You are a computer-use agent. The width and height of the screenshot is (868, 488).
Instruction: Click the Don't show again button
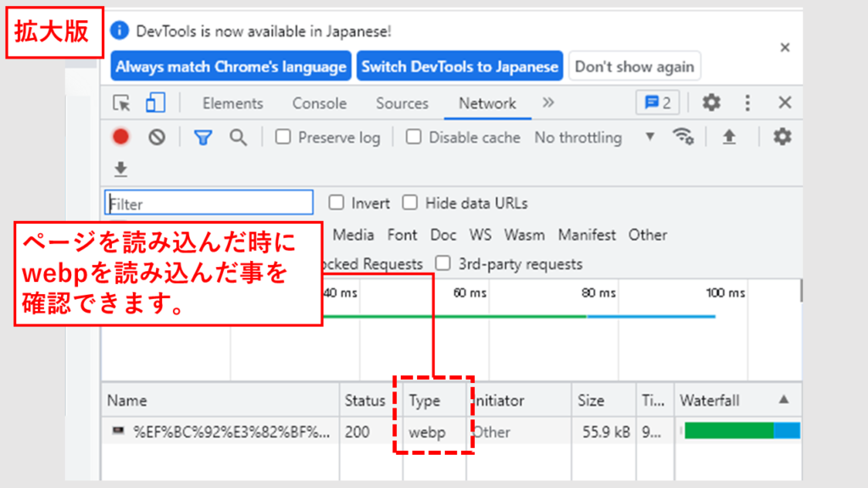[x=634, y=66]
